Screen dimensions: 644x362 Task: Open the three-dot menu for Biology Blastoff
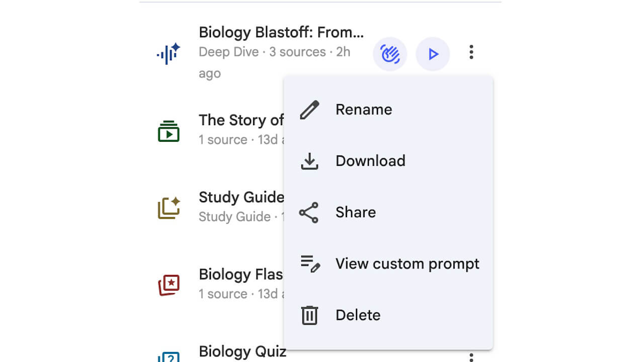point(471,52)
